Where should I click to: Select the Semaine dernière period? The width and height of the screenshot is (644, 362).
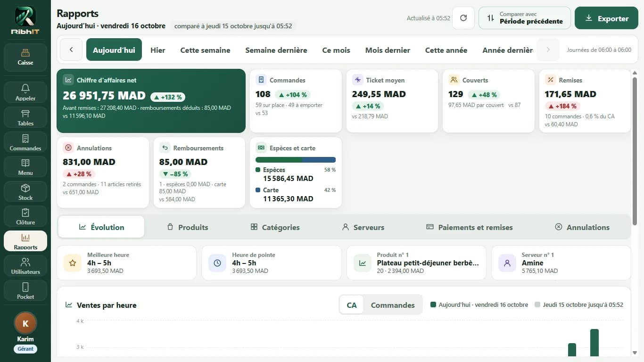pyautogui.click(x=276, y=49)
